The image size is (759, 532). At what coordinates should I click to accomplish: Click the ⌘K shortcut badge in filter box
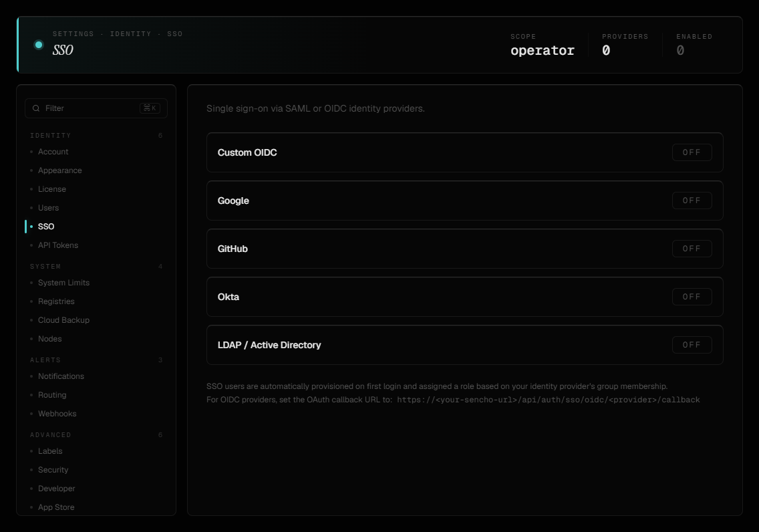tap(150, 108)
